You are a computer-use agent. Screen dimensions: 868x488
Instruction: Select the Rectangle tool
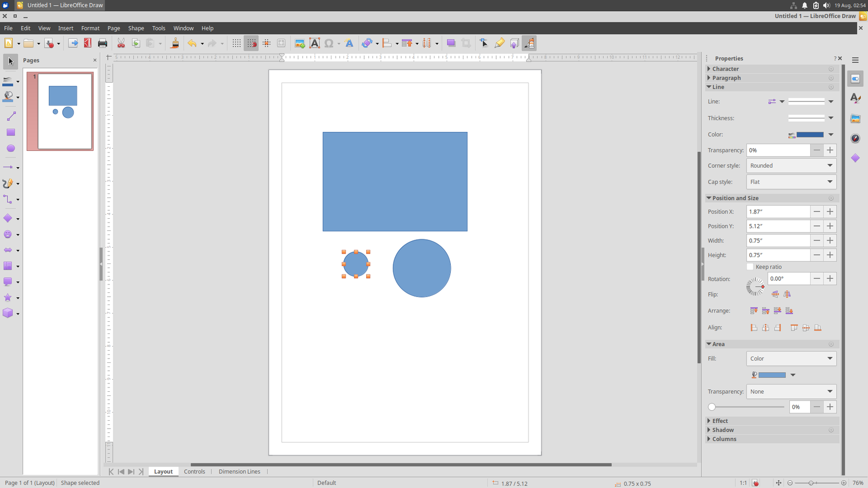[11, 132]
